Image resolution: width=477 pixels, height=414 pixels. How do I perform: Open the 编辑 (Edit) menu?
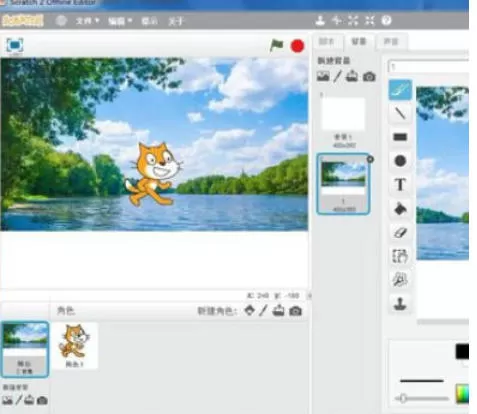coord(120,21)
